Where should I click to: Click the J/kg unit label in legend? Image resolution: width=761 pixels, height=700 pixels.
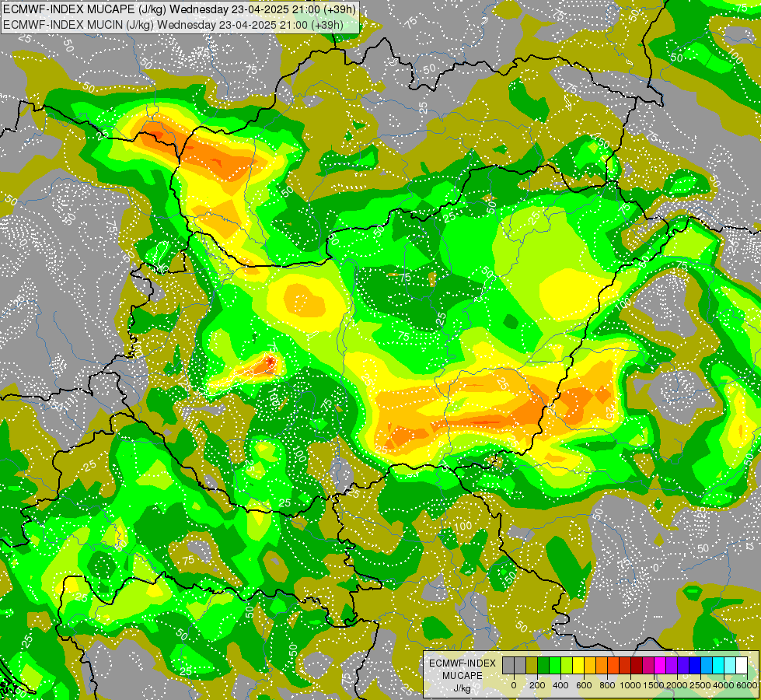[463, 688]
